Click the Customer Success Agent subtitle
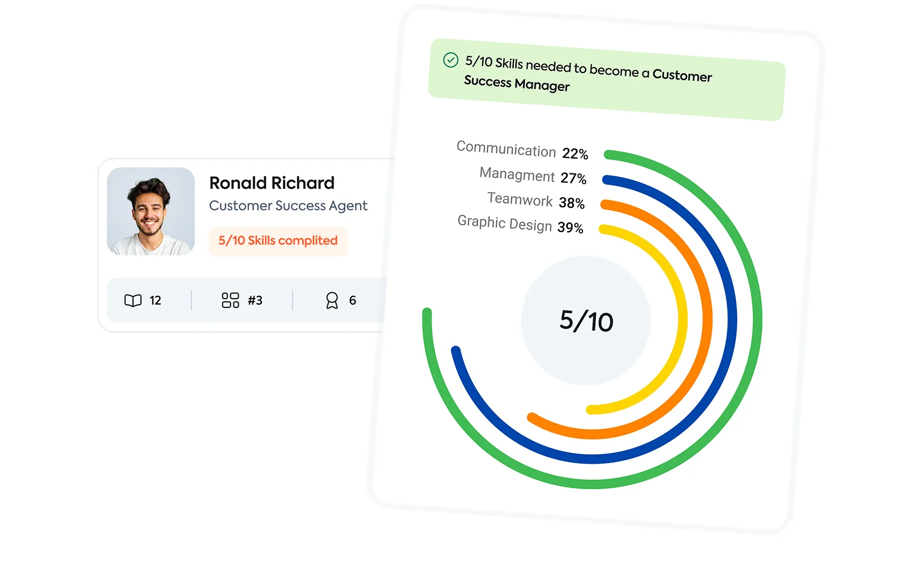 pos(288,205)
